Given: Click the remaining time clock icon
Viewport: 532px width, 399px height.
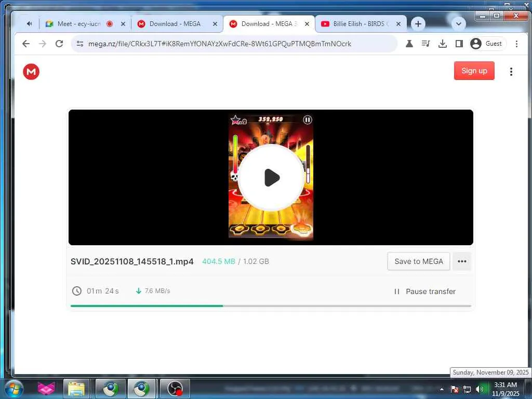Looking at the screenshot, I should tap(77, 291).
